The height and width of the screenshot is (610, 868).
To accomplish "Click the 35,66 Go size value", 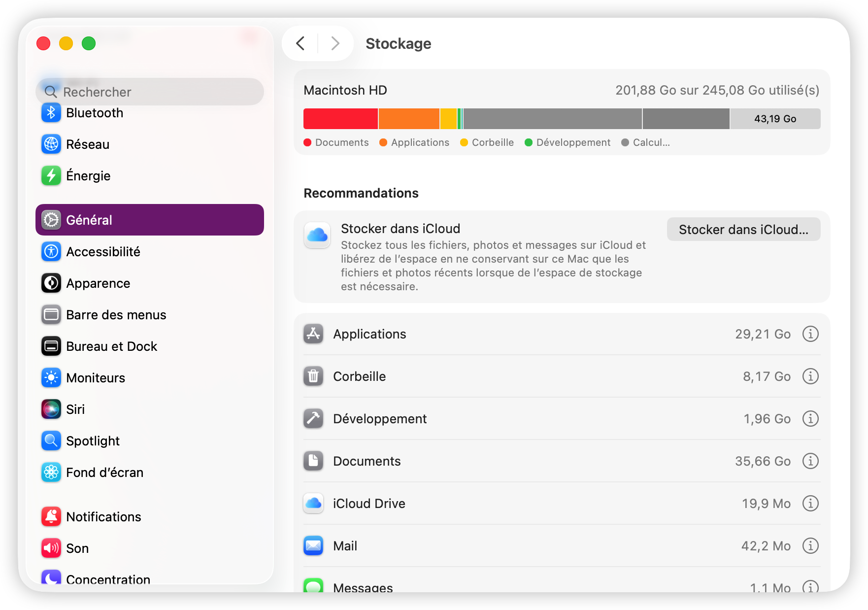I will pyautogui.click(x=763, y=461).
